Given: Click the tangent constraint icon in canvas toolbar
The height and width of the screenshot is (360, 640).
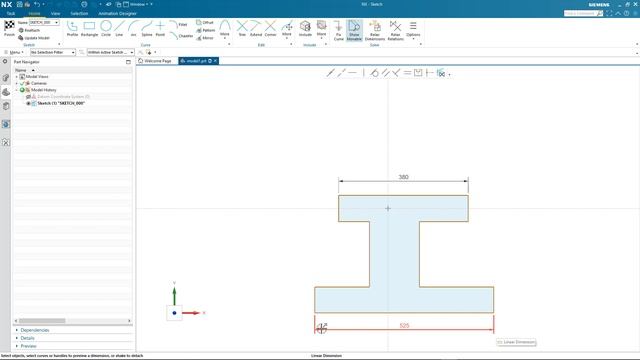Looking at the screenshot, I should tap(374, 73).
